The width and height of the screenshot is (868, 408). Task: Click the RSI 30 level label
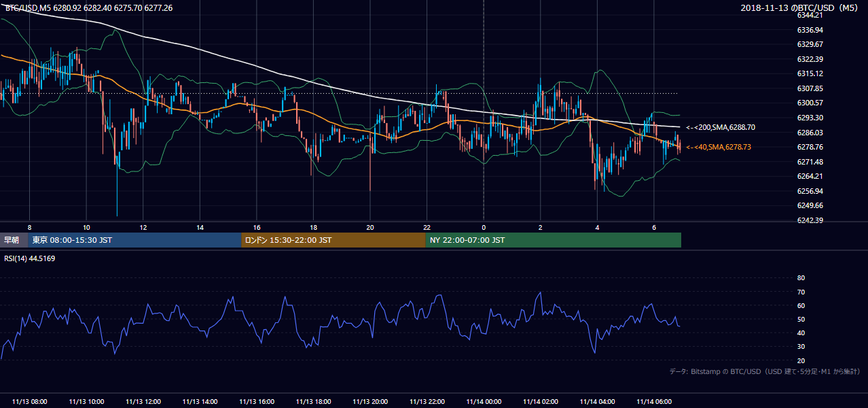pos(801,347)
